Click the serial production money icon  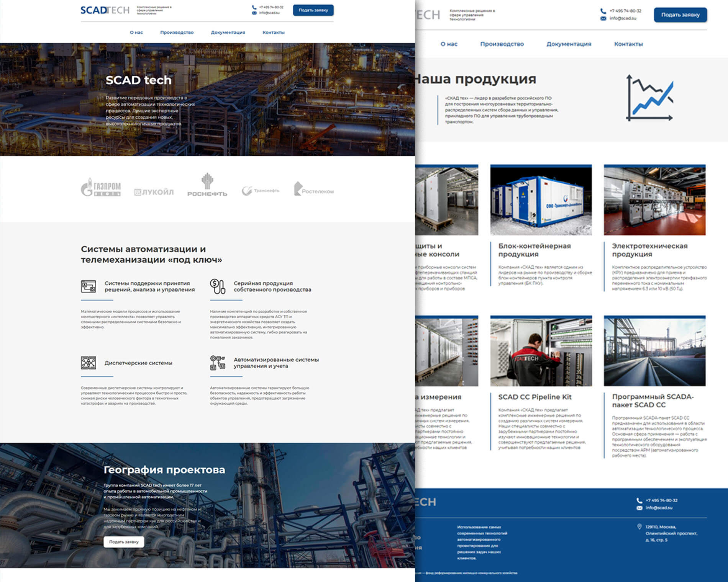coord(217,286)
